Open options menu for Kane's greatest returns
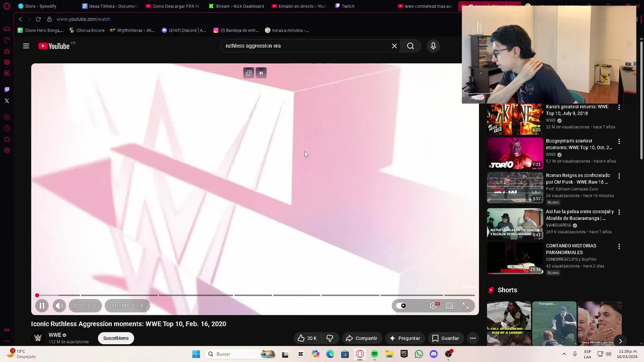Screen dimensions: 644x362 [619, 107]
